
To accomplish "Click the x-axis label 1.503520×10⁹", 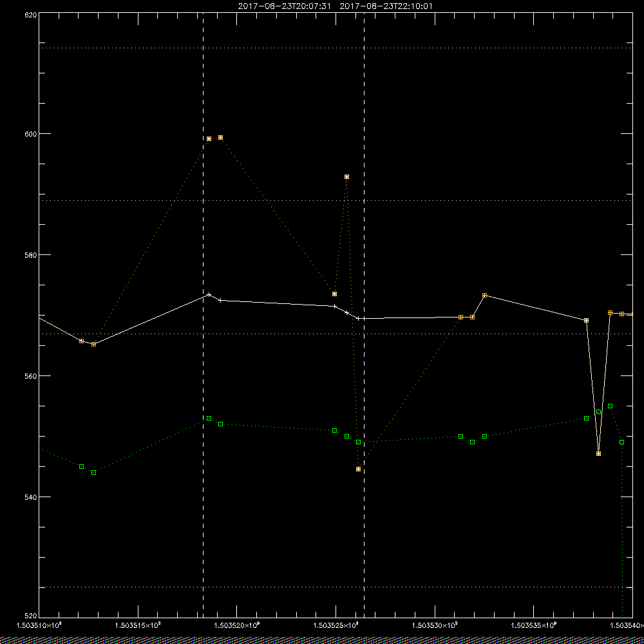I will point(237,625).
